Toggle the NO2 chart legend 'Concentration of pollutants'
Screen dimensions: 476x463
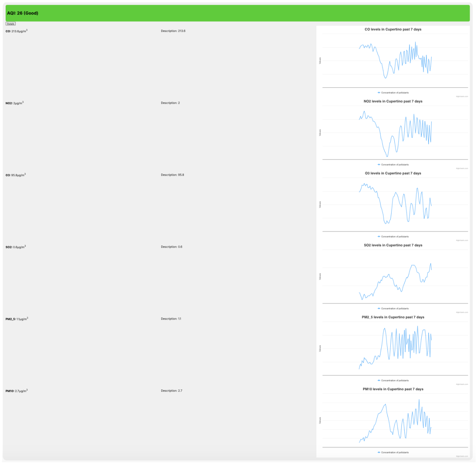[393, 164]
